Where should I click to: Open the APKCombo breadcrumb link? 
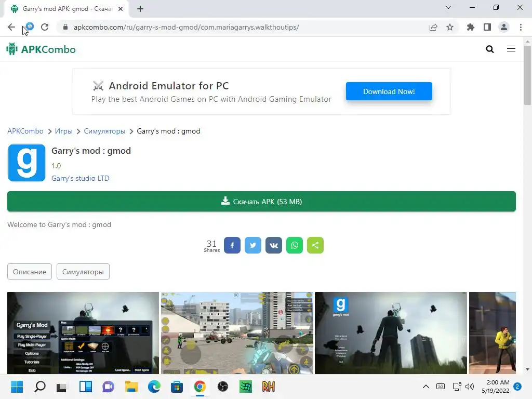tap(25, 131)
